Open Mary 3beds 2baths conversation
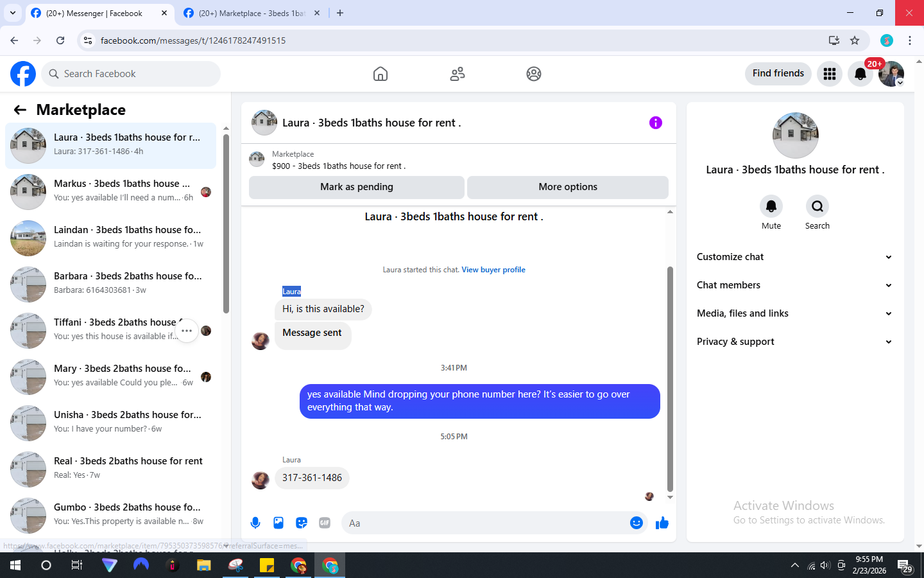Image resolution: width=924 pixels, height=578 pixels. pos(111,377)
